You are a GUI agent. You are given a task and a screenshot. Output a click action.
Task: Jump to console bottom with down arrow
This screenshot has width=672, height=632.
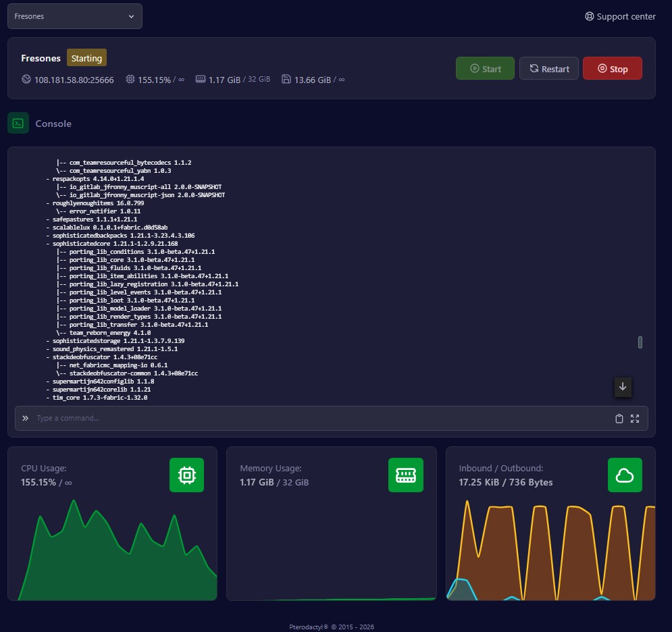(x=623, y=387)
